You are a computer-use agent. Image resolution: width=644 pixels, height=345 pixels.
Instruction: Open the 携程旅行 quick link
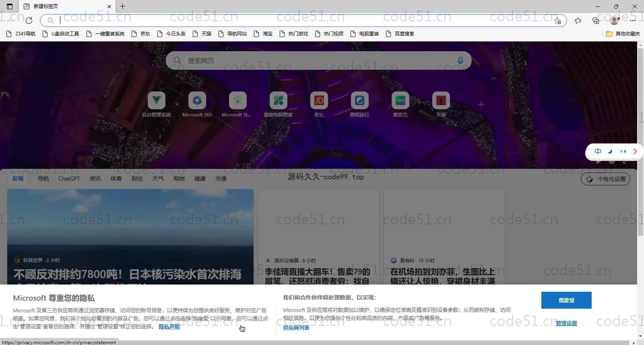tap(359, 105)
